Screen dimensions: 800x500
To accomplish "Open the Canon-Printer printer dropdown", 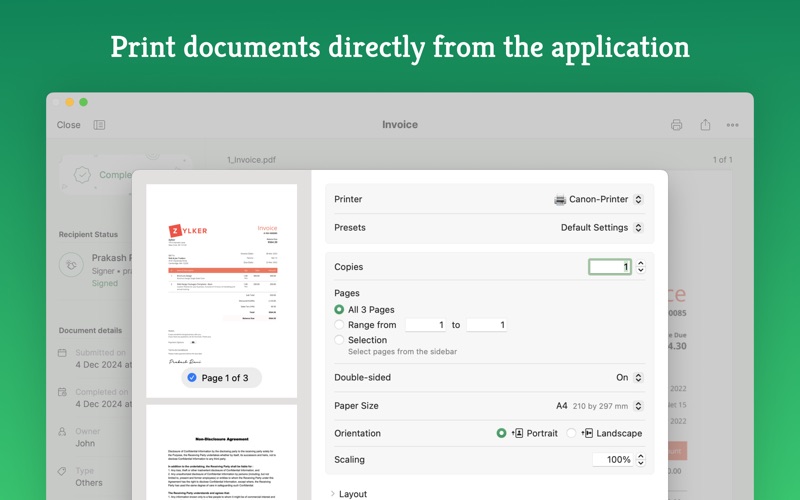I will tap(598, 199).
